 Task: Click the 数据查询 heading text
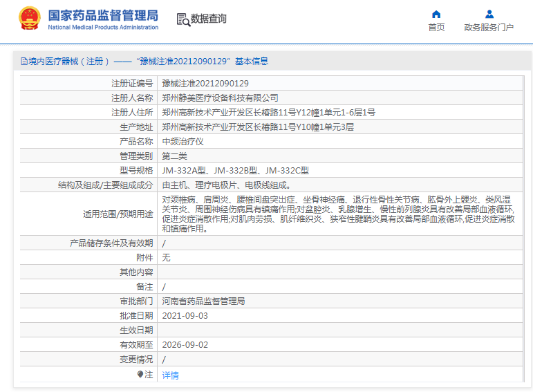coord(208,19)
